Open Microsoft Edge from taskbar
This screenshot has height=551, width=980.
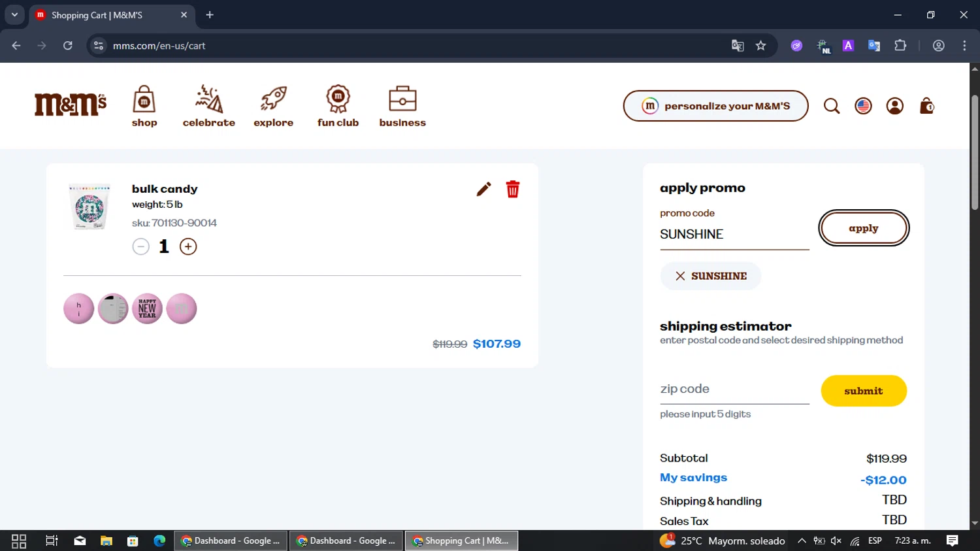point(159,541)
